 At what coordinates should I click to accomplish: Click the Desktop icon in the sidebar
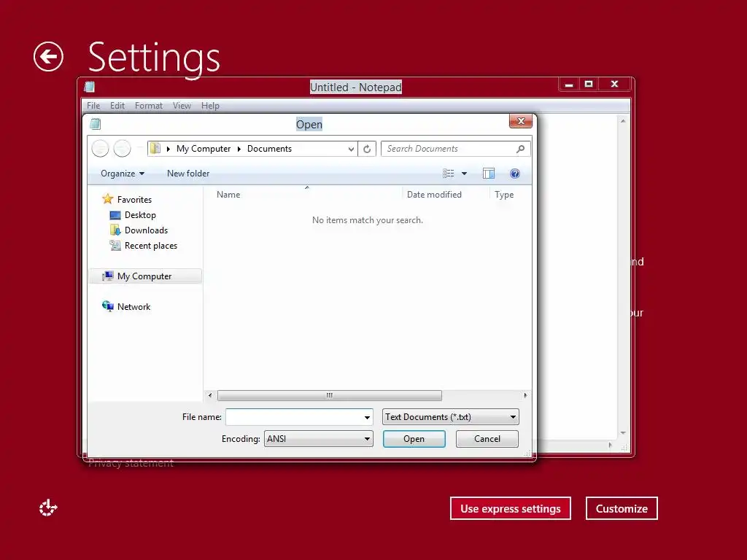click(x=115, y=215)
